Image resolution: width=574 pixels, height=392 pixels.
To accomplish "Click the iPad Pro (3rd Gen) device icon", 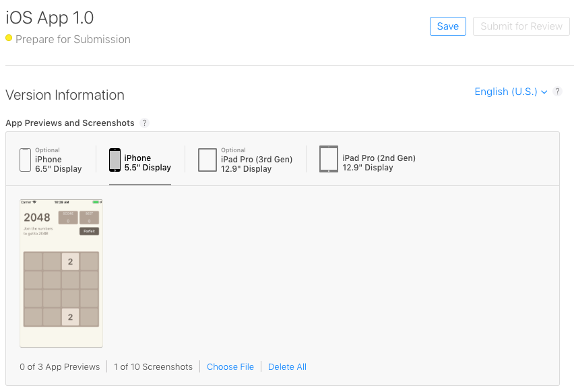I will [208, 160].
